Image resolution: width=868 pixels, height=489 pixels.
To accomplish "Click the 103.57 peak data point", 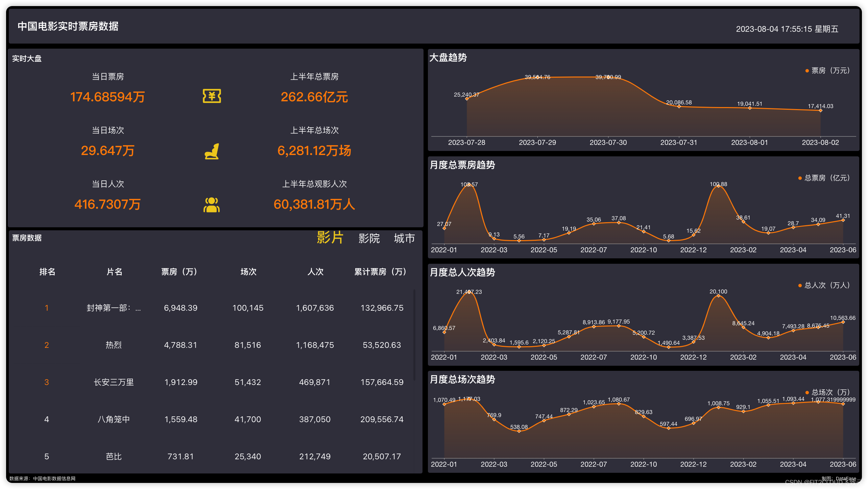I will [469, 184].
